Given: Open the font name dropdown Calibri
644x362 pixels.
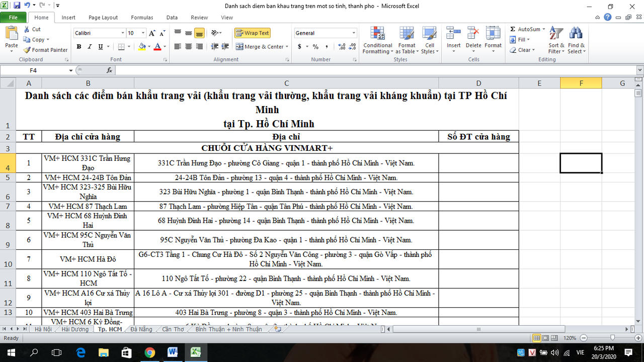Looking at the screenshot, I should point(122,33).
